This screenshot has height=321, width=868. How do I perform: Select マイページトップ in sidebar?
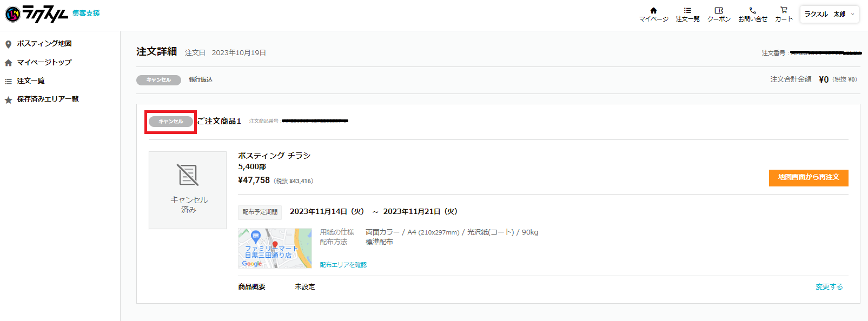(x=44, y=62)
